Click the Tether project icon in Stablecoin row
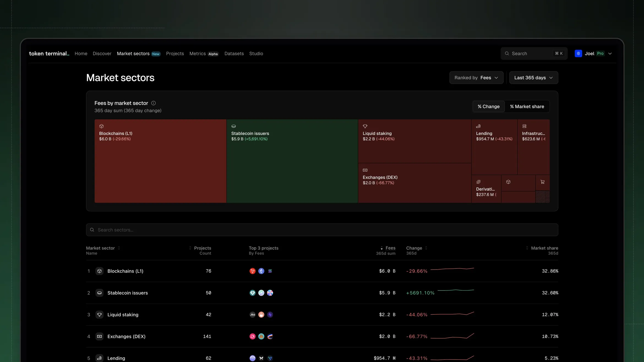The image size is (644, 362). 252,293
